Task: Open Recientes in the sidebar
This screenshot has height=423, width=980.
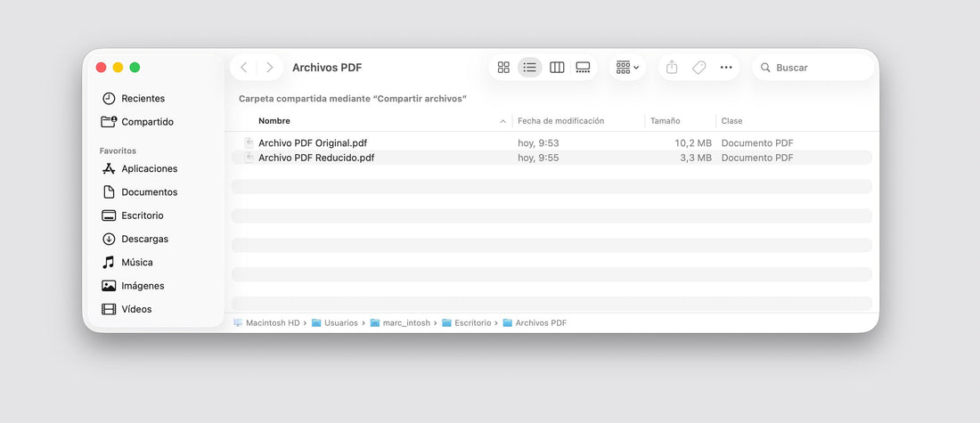Action: click(x=143, y=98)
